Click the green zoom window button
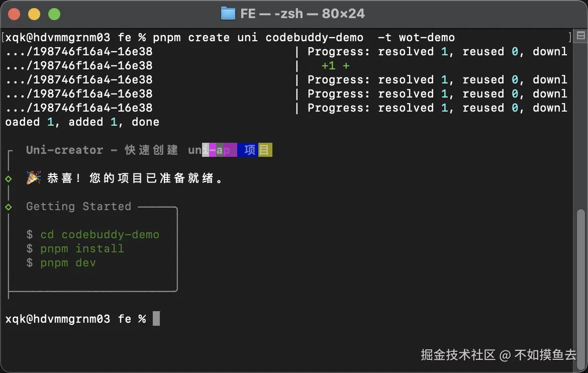This screenshot has width=588, height=373. tap(54, 14)
